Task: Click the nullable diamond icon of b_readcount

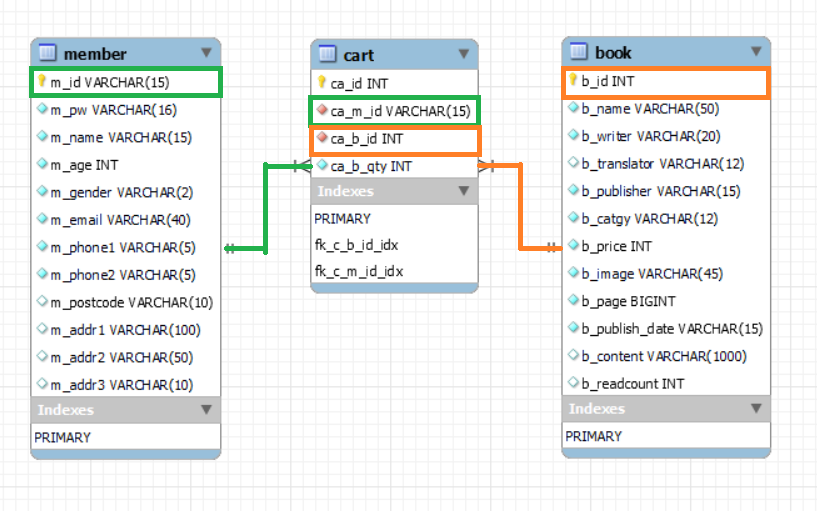Action: click(574, 382)
